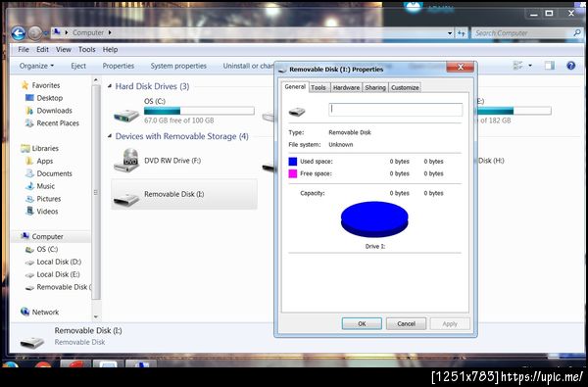Select the DVD RW Drive (F:) icon
Viewport: 588px width, 387px height.
(126, 160)
